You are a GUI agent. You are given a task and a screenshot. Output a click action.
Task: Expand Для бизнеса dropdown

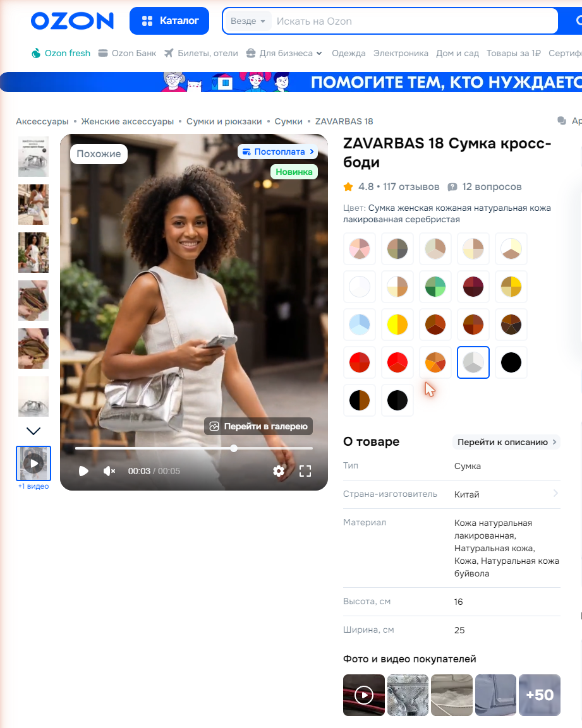click(284, 54)
